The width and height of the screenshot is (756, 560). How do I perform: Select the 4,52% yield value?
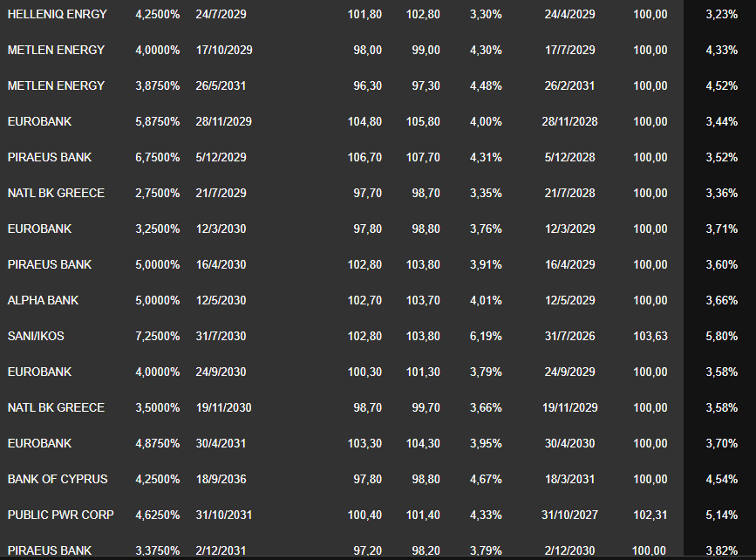722,85
